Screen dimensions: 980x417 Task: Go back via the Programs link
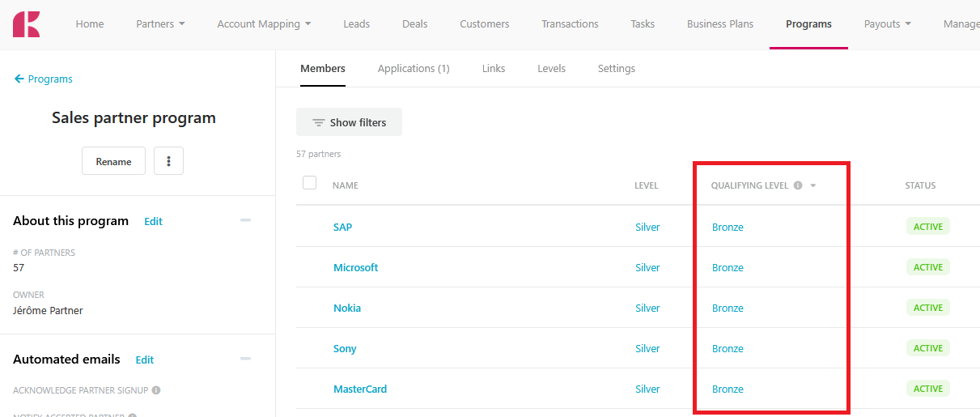pos(50,79)
